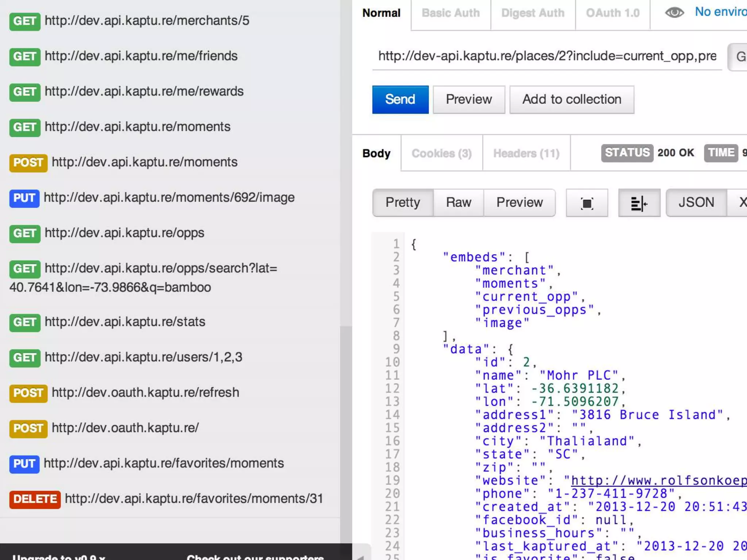Switch to the Basic Auth tab

click(x=450, y=13)
